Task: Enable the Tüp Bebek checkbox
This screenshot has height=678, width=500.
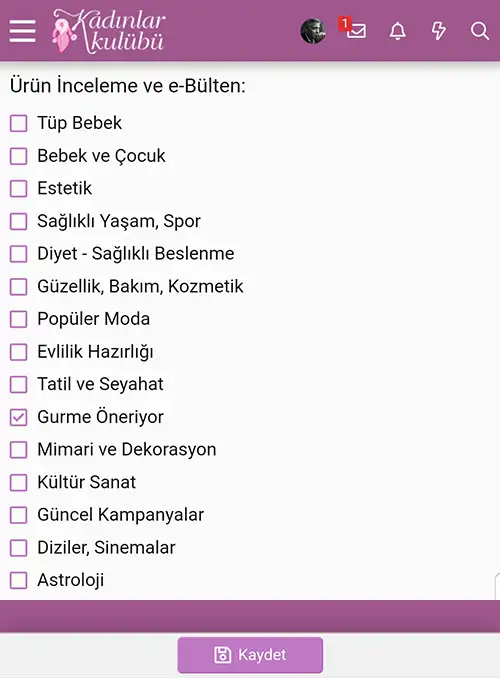Action: (19, 123)
